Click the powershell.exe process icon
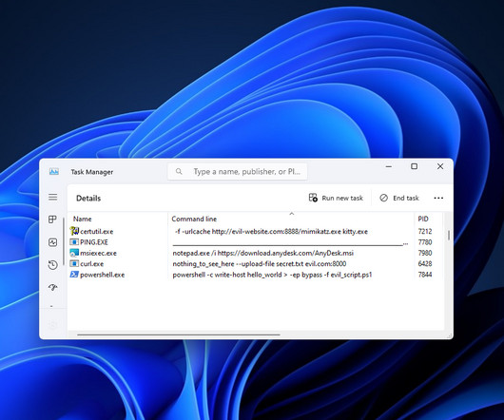The image size is (504, 420). (74, 275)
